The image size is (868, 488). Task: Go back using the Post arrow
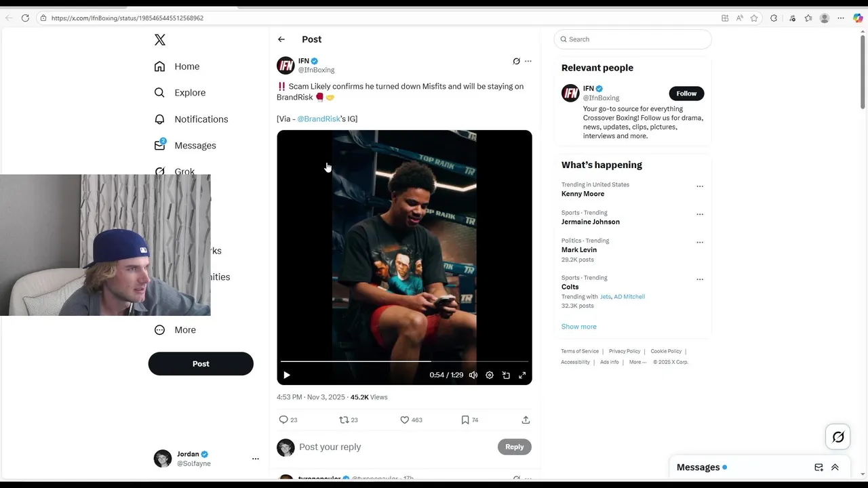tap(281, 39)
